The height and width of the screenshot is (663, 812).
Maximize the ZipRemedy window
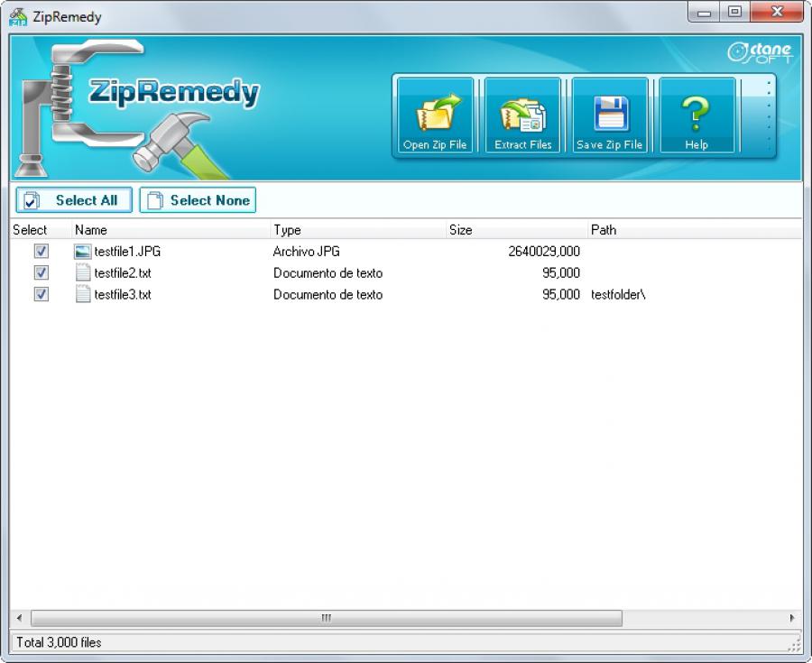(734, 13)
